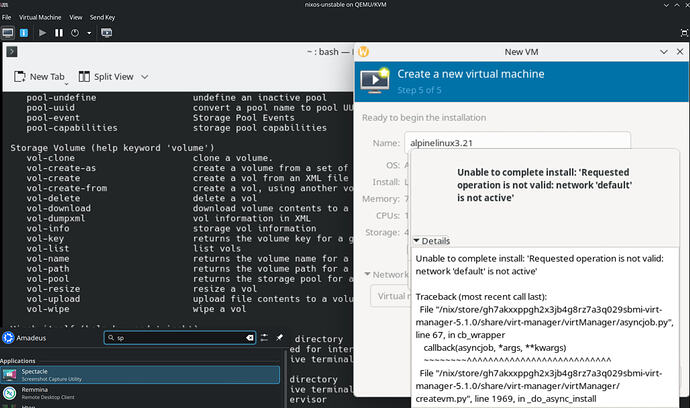Click 'vol-download' in terminal output
690x408 pixels.
pos(58,208)
